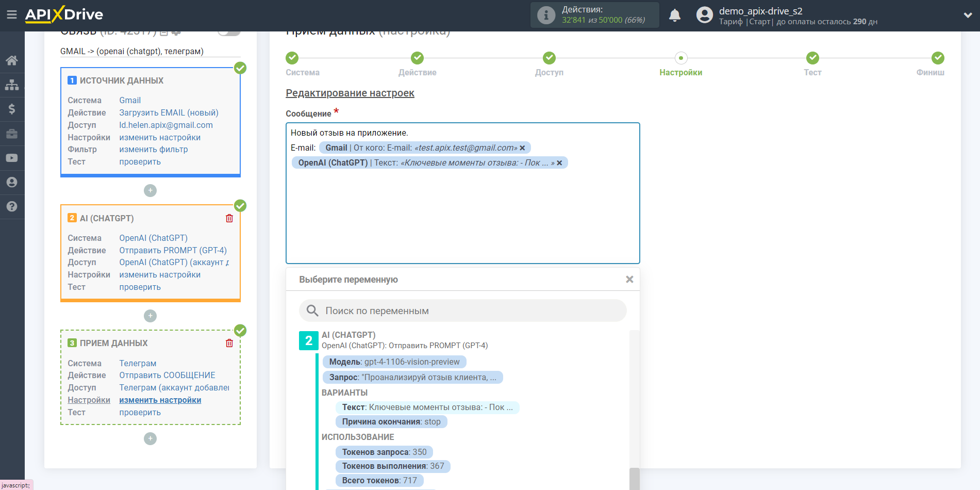Screen dimensions: 980x490
Task: Go to the Финиш step
Action: click(x=938, y=58)
